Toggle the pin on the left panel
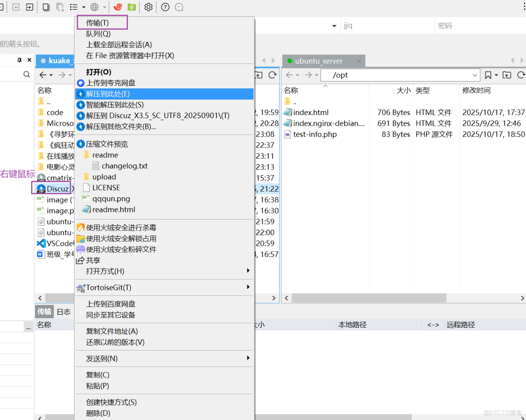This screenshot has width=526, height=420. pos(20,60)
